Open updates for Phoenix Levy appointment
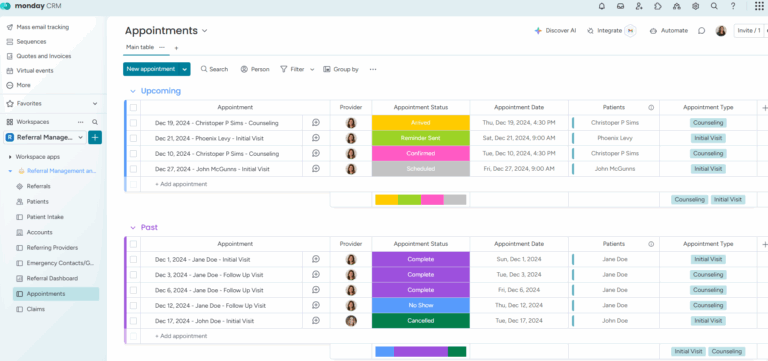 [x=316, y=138]
